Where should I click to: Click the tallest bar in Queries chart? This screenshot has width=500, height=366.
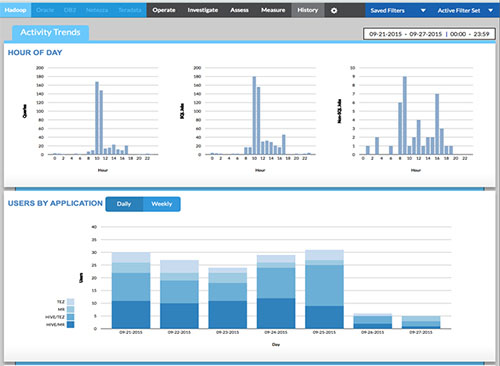coord(97,118)
